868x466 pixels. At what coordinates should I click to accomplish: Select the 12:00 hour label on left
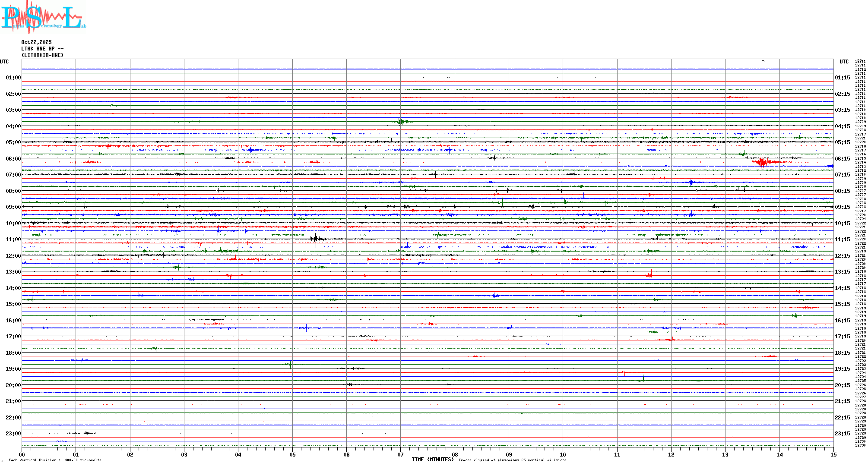pos(13,256)
